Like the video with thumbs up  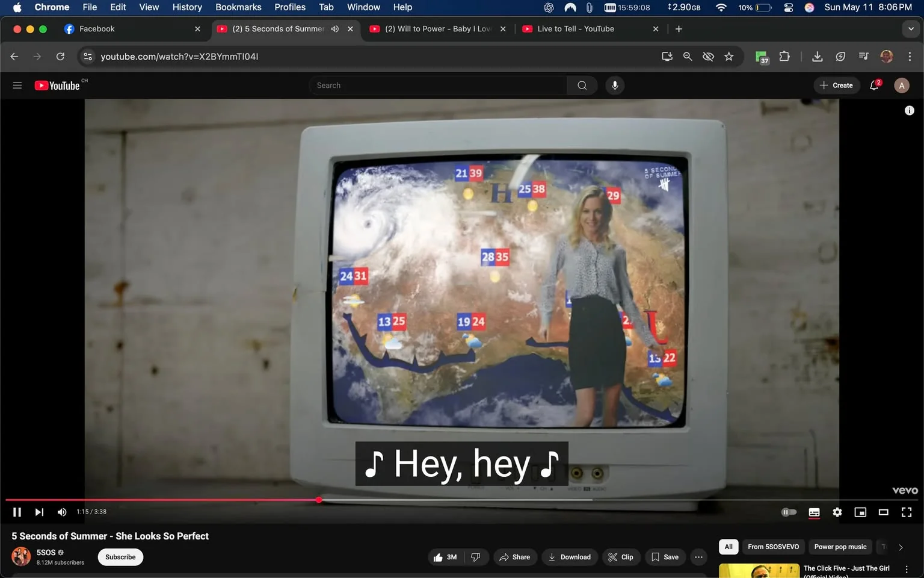445,557
